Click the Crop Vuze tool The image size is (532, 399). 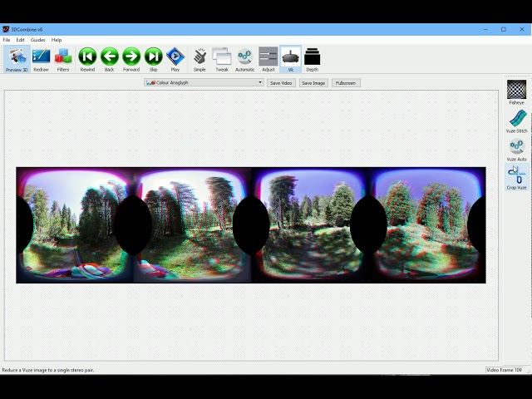click(x=516, y=177)
